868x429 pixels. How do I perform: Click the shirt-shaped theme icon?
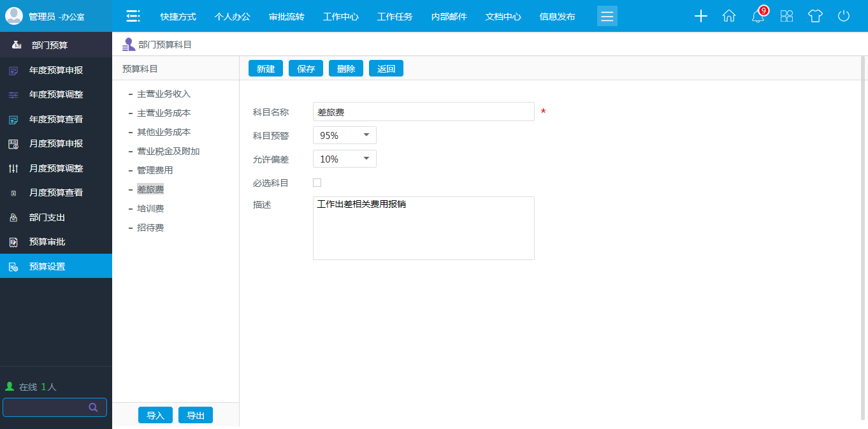[815, 16]
